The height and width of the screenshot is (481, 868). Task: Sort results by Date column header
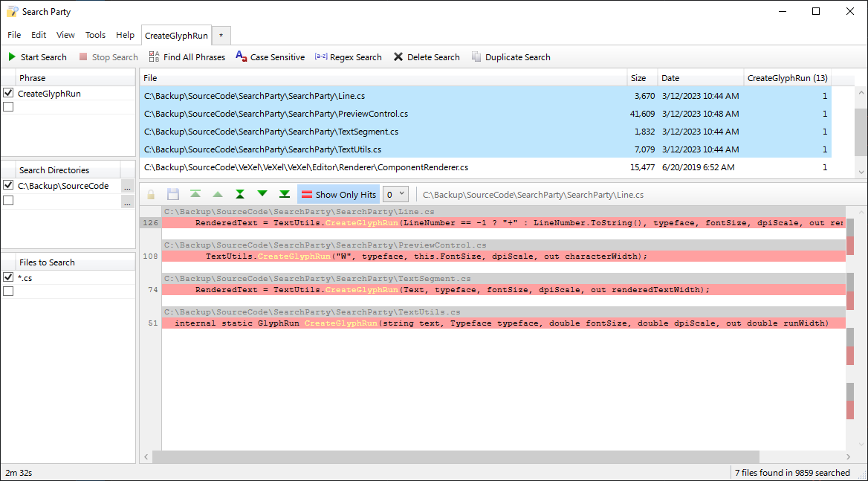click(x=701, y=78)
